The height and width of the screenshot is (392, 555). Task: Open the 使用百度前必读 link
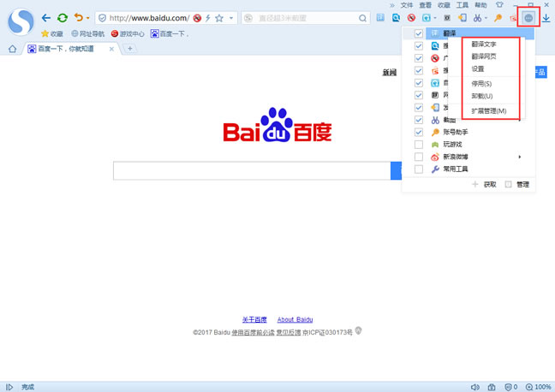point(253,333)
